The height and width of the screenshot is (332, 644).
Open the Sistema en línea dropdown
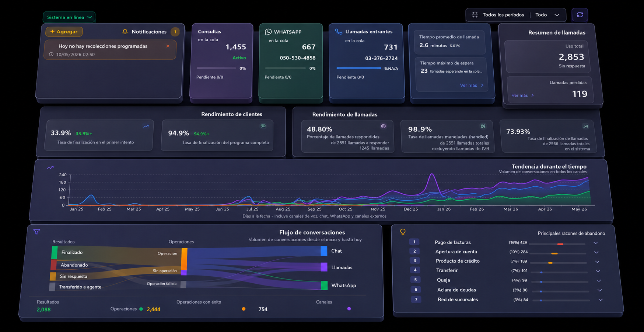coord(69,17)
